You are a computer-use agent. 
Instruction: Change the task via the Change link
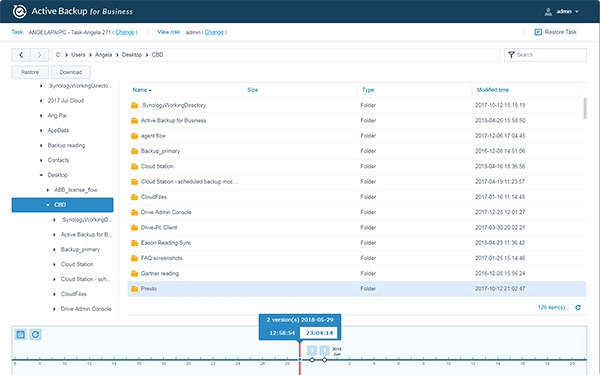(125, 32)
